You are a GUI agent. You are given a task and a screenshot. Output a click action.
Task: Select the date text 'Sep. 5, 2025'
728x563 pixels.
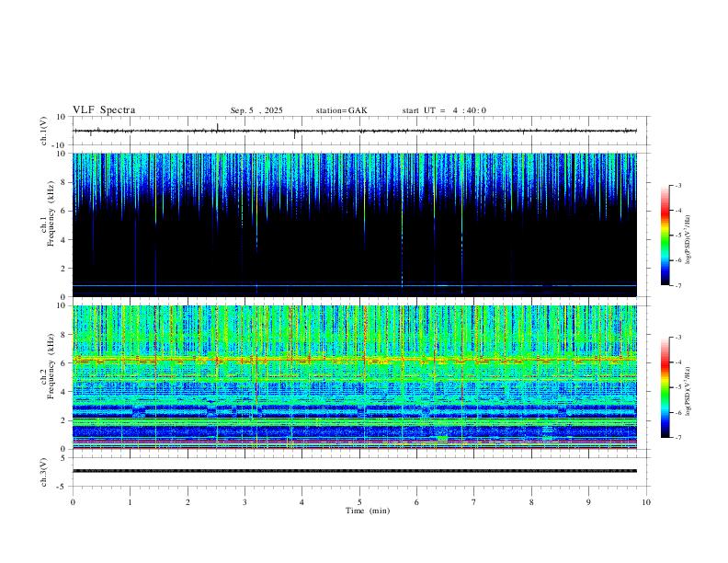[x=256, y=110]
